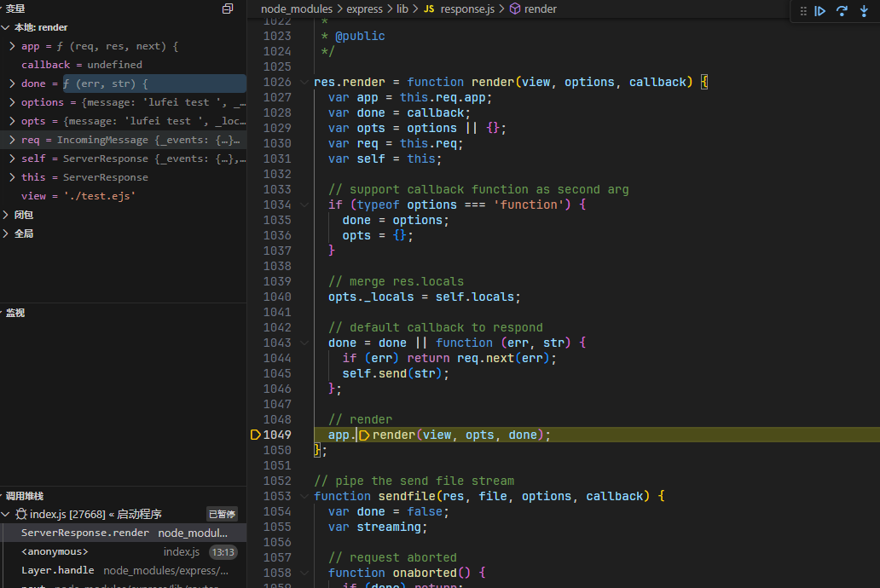Expand the options variable
This screenshot has height=588, width=880.
pos(12,102)
